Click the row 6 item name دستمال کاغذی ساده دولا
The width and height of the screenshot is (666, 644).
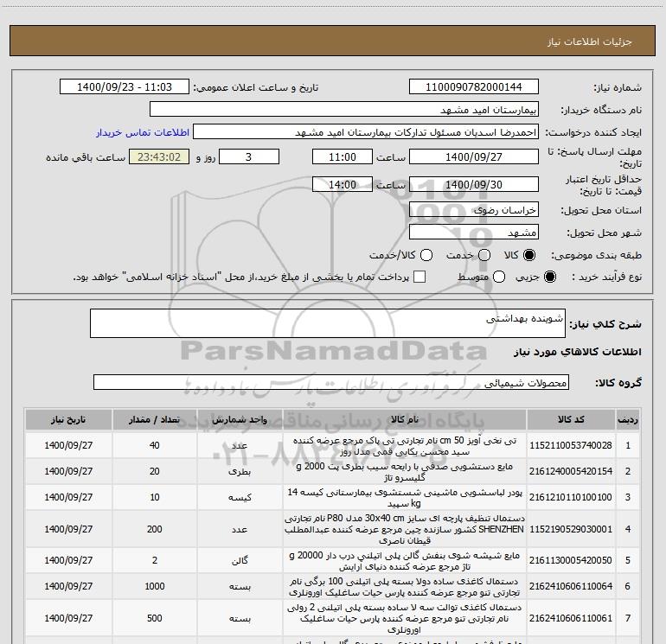[405, 586]
